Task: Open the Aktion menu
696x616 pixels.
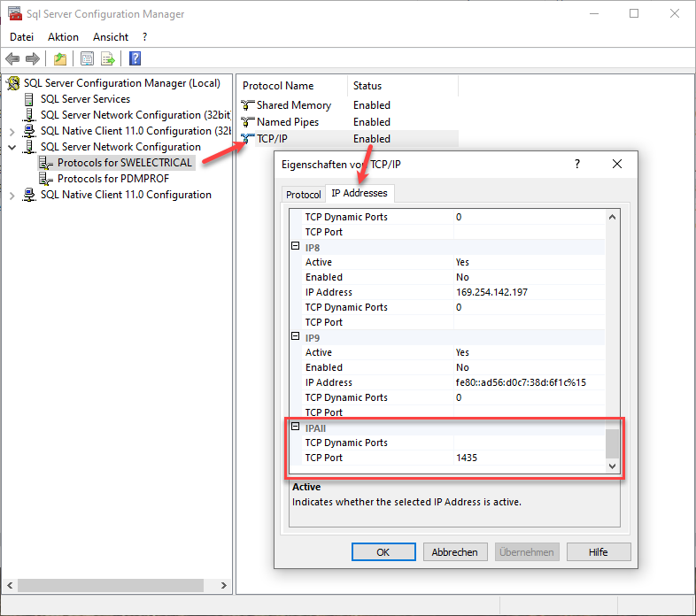Action: point(63,37)
